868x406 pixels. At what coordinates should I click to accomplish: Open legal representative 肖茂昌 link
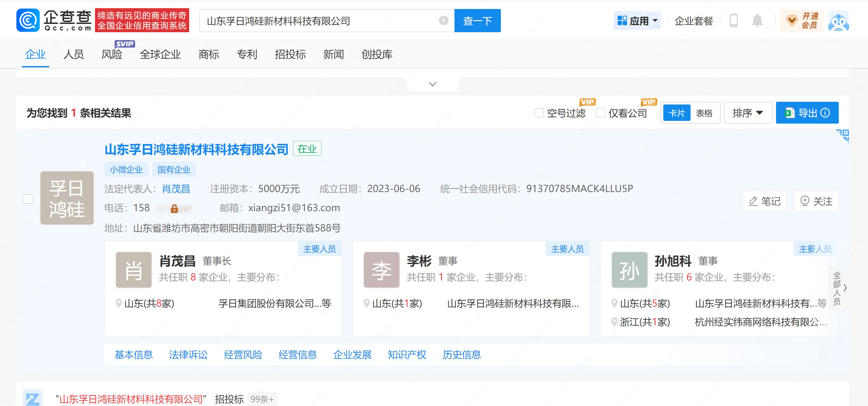click(x=176, y=189)
